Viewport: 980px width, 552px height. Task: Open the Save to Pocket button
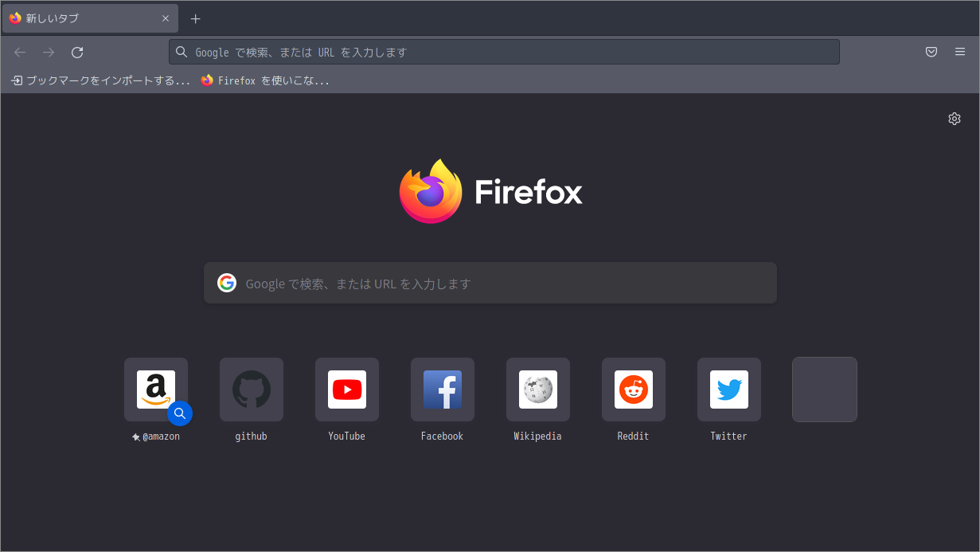click(931, 53)
